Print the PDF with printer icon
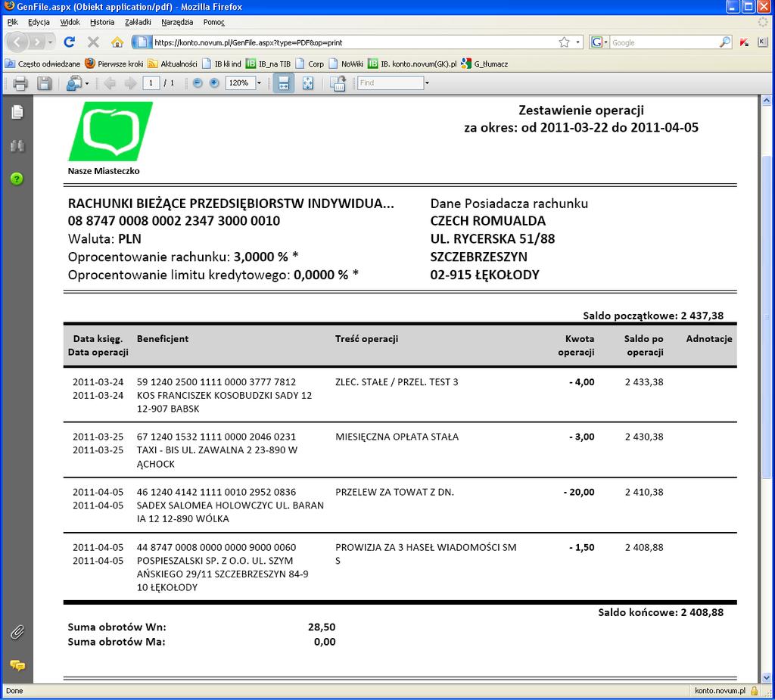775x700 pixels. point(20,83)
